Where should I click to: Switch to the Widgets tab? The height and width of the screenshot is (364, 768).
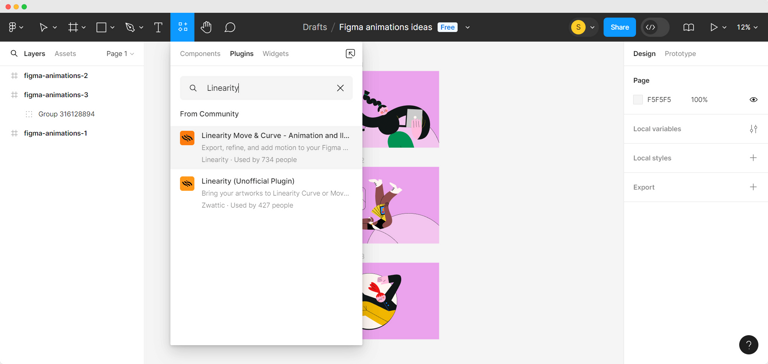[x=275, y=54]
